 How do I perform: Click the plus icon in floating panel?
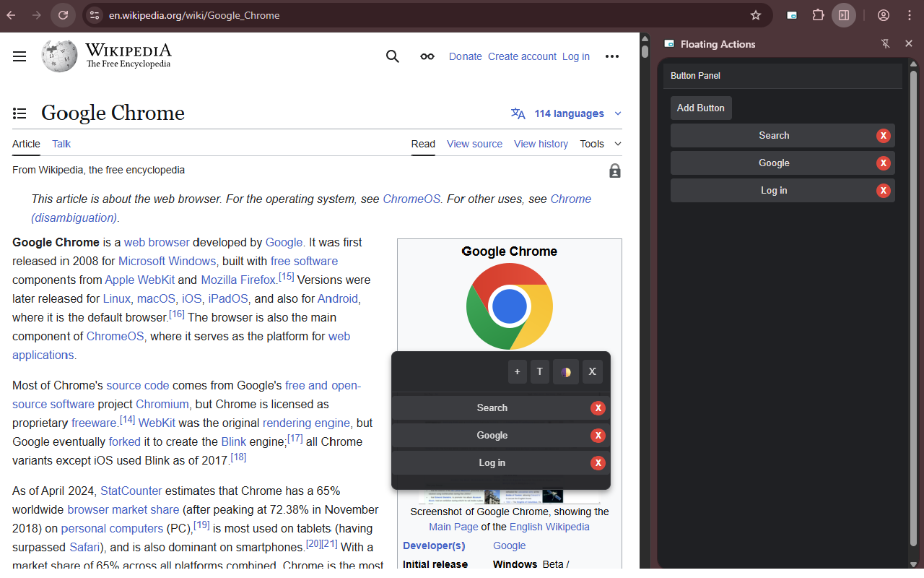(517, 372)
